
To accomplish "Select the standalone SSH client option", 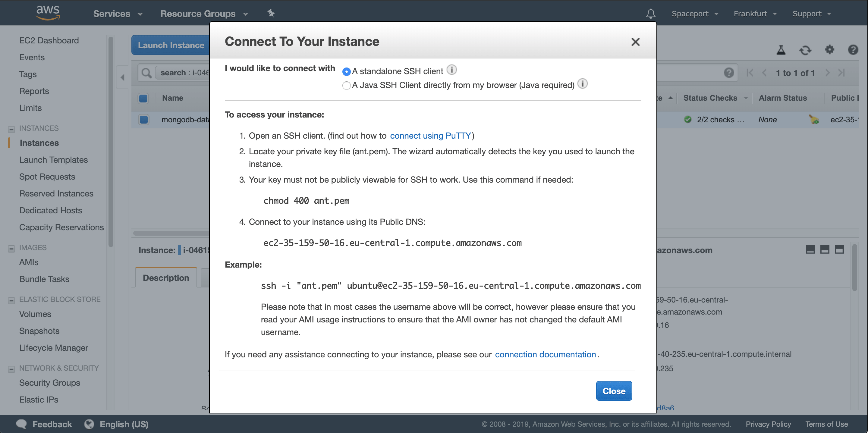I will 346,72.
